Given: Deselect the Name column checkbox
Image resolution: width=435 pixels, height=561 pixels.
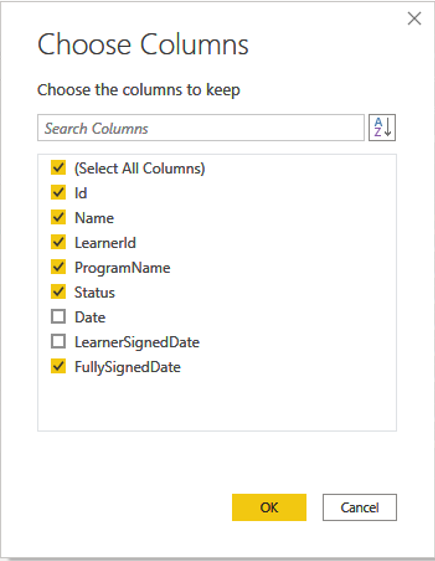Looking at the screenshot, I should [58, 217].
